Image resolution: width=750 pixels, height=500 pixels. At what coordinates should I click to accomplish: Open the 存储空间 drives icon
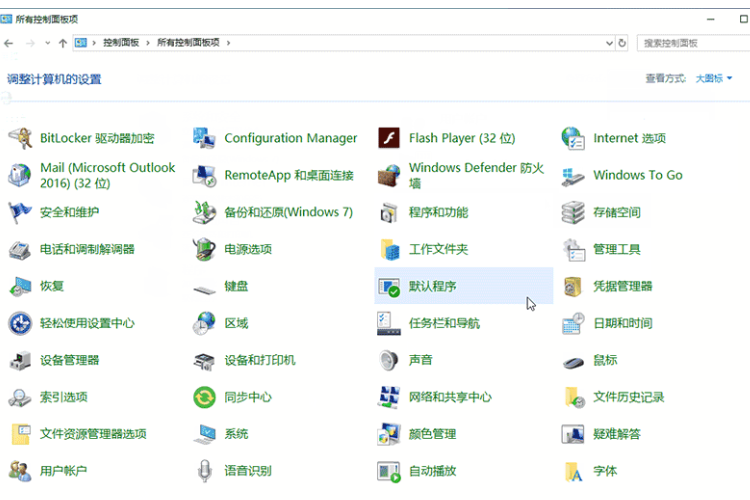pyautogui.click(x=573, y=212)
